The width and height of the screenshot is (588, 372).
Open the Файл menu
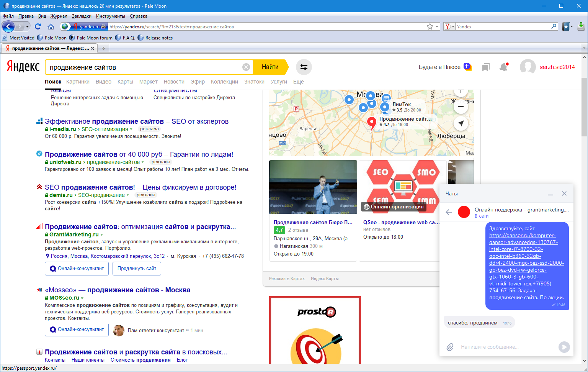click(x=8, y=16)
